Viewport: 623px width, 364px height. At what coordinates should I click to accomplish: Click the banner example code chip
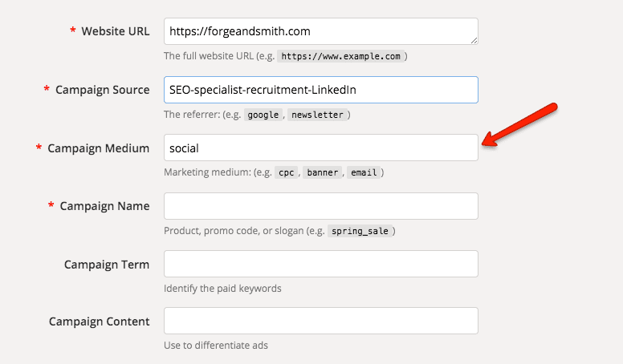coord(322,172)
